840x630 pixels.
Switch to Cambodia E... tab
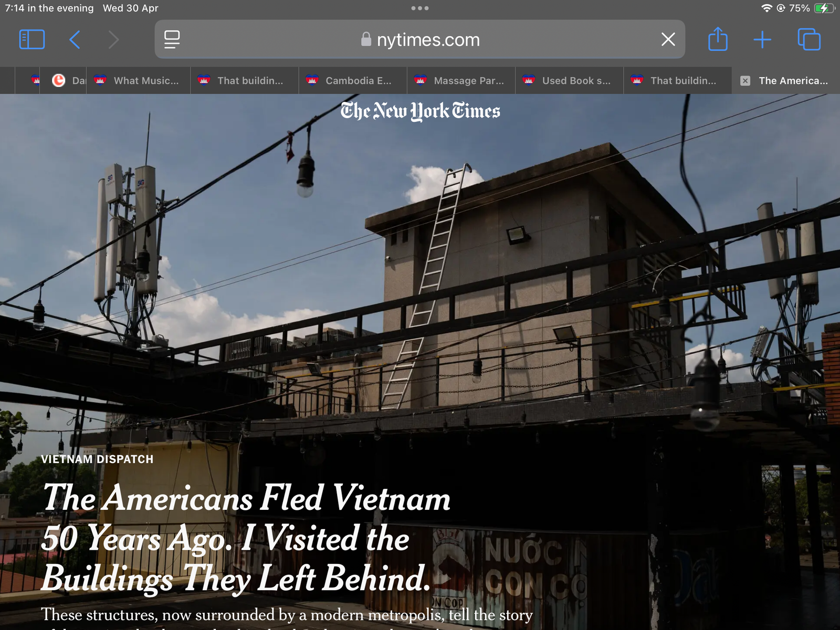pos(353,80)
